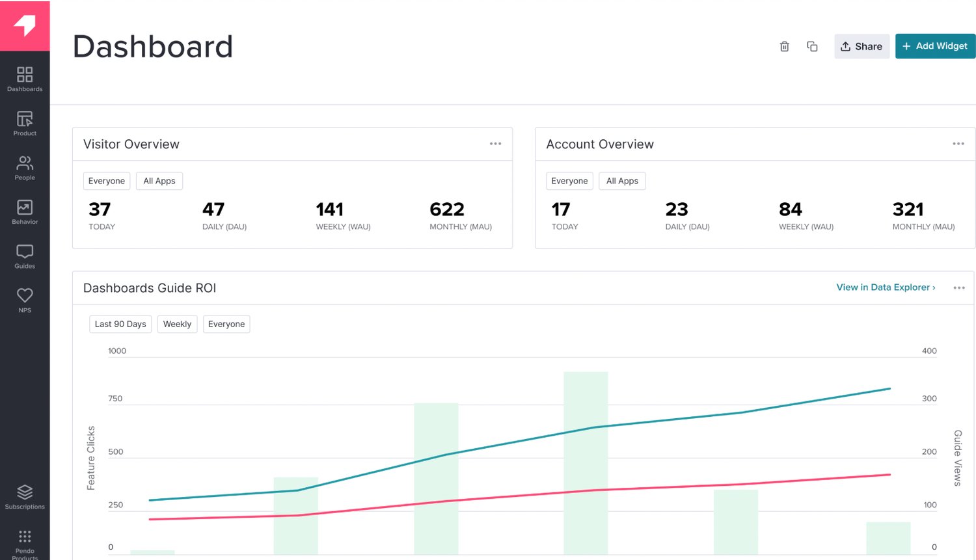976x560 pixels.
Task: Click the Feature Clicks axis label
Action: pyautogui.click(x=91, y=458)
